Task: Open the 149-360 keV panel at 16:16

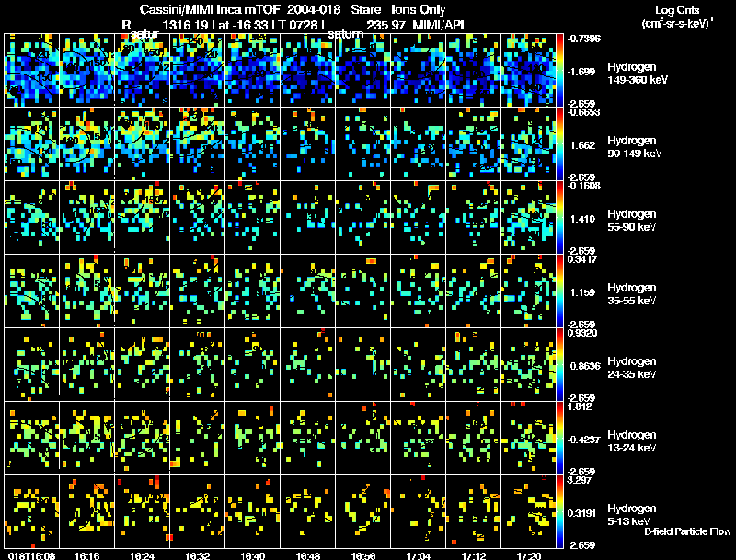Action: point(86,71)
